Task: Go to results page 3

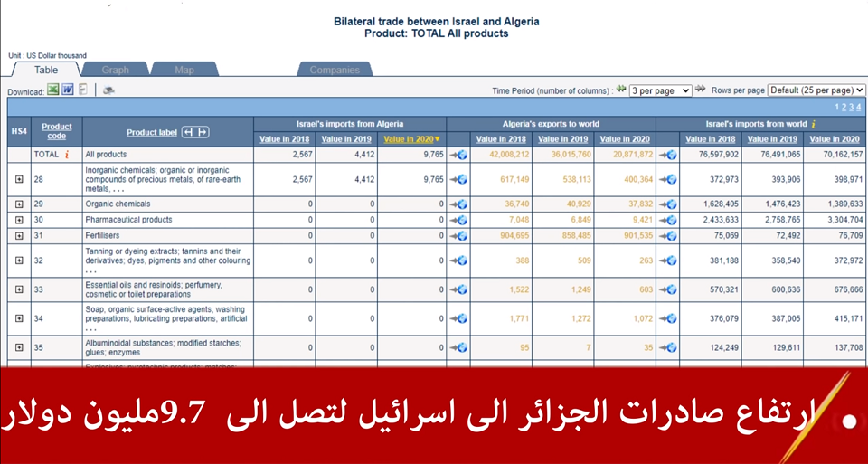Action: tap(852, 108)
